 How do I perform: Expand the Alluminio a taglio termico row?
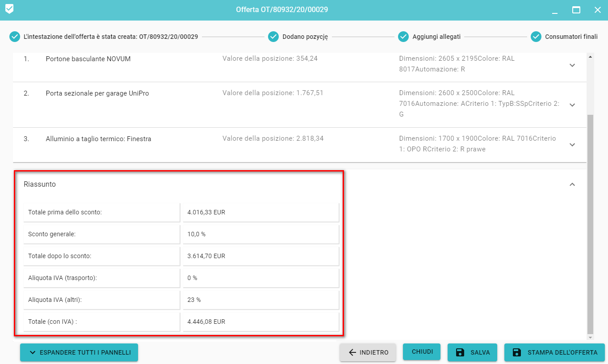[572, 145]
